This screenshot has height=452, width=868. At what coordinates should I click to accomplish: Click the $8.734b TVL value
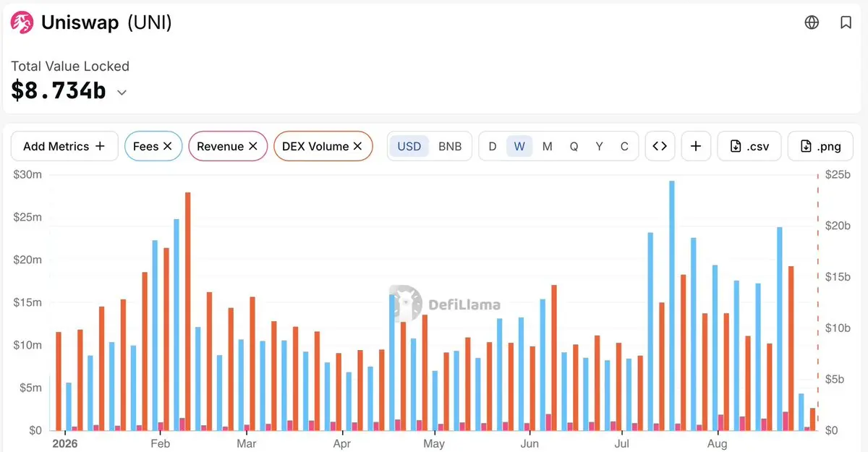click(59, 91)
